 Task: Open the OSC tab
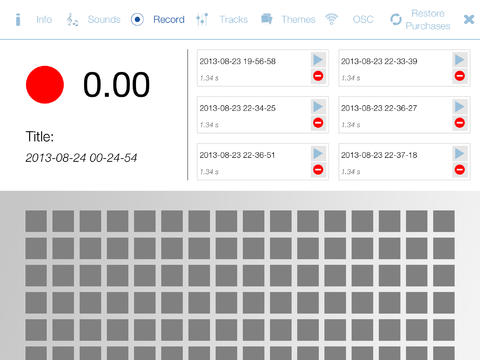pos(363,20)
